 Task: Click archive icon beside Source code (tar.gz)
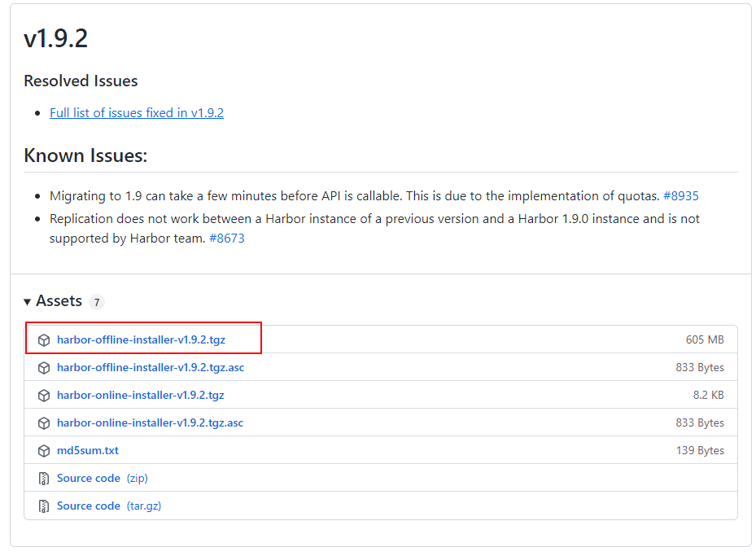(x=44, y=506)
